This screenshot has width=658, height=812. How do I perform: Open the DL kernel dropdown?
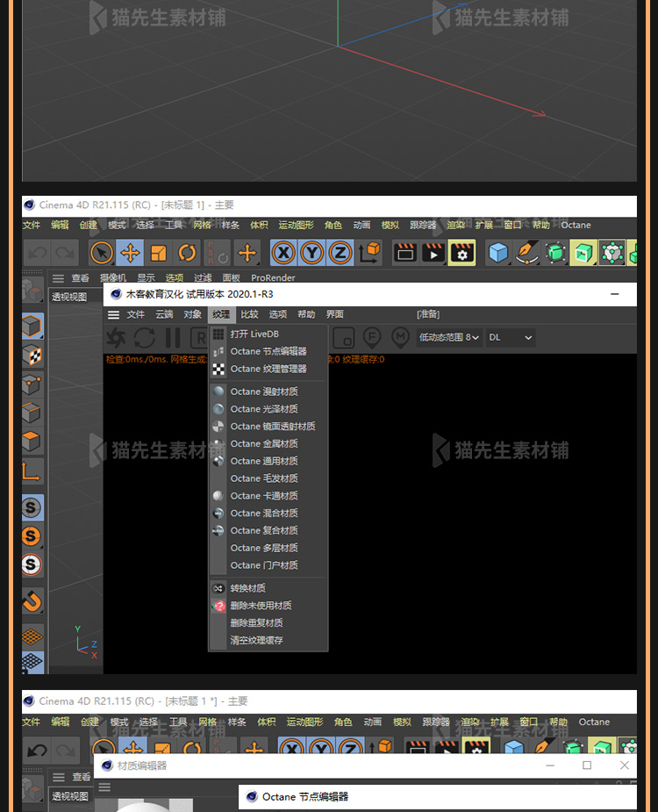coord(511,337)
